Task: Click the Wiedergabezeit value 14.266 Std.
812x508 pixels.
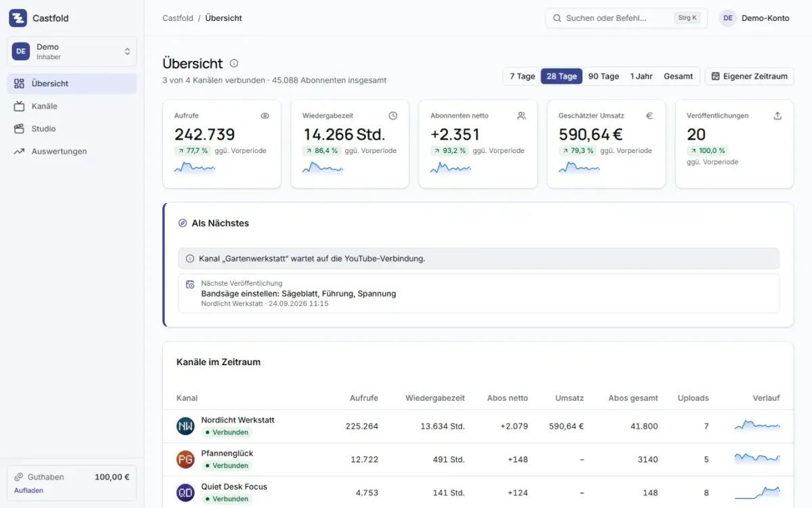Action: [x=344, y=134]
